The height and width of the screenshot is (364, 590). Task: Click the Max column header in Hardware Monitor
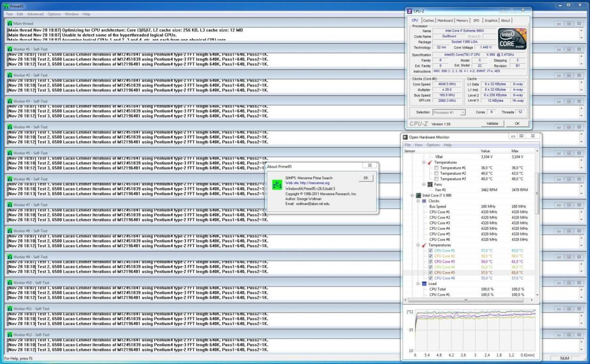515,151
